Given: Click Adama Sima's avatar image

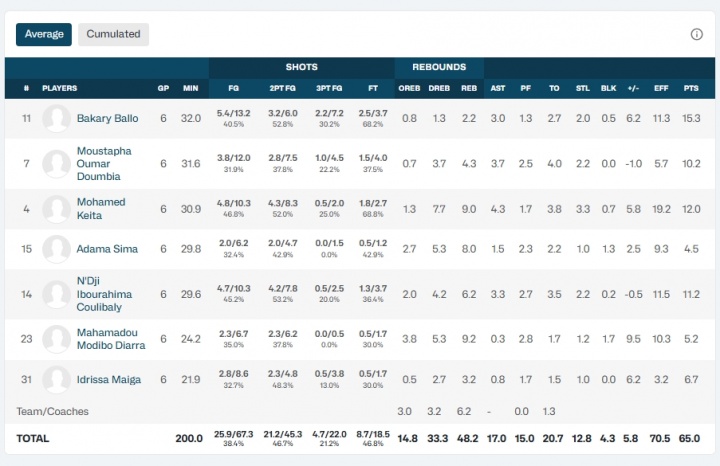Looking at the screenshot, I should point(56,249).
